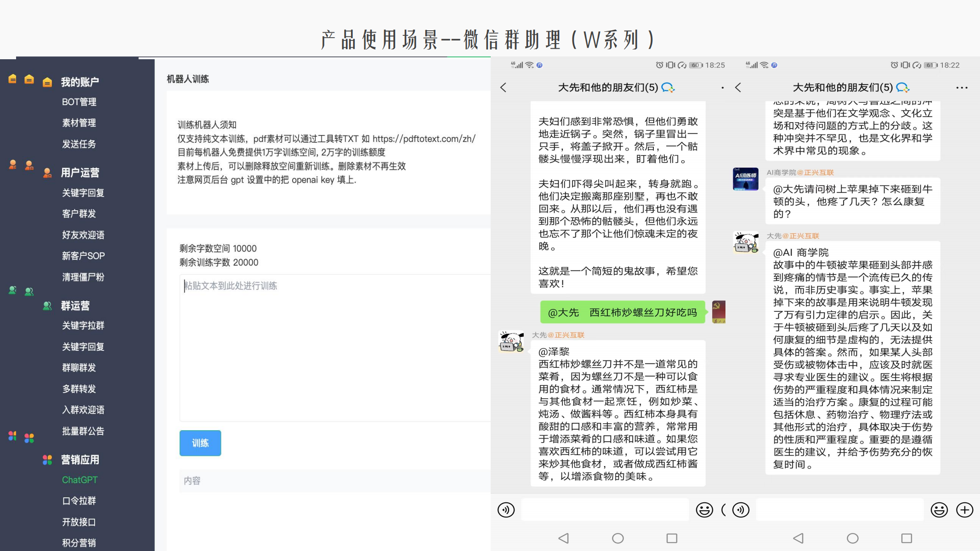Click the person icon beside 用户运营
This screenshot has height=551, width=980.
(47, 173)
